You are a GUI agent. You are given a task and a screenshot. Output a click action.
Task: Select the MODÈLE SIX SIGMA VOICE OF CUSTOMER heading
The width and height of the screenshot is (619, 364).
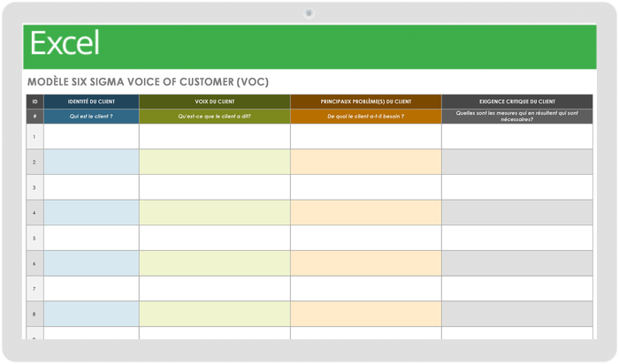[x=148, y=81]
